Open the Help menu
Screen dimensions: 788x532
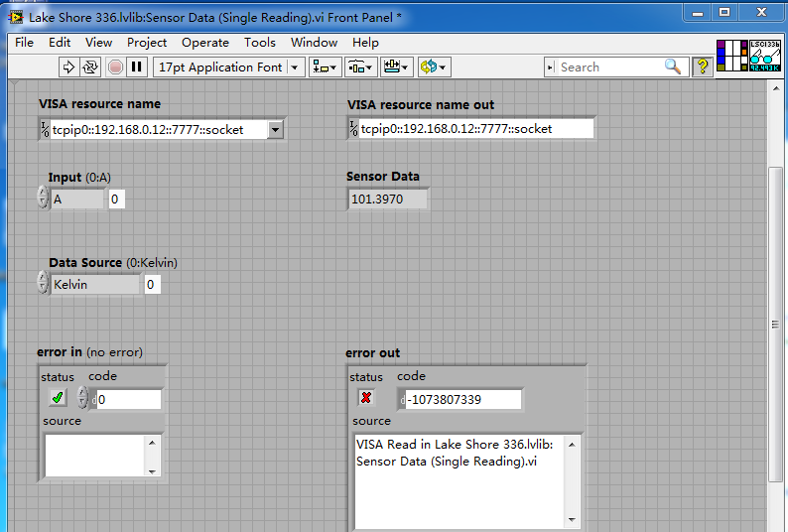pyautogui.click(x=365, y=43)
